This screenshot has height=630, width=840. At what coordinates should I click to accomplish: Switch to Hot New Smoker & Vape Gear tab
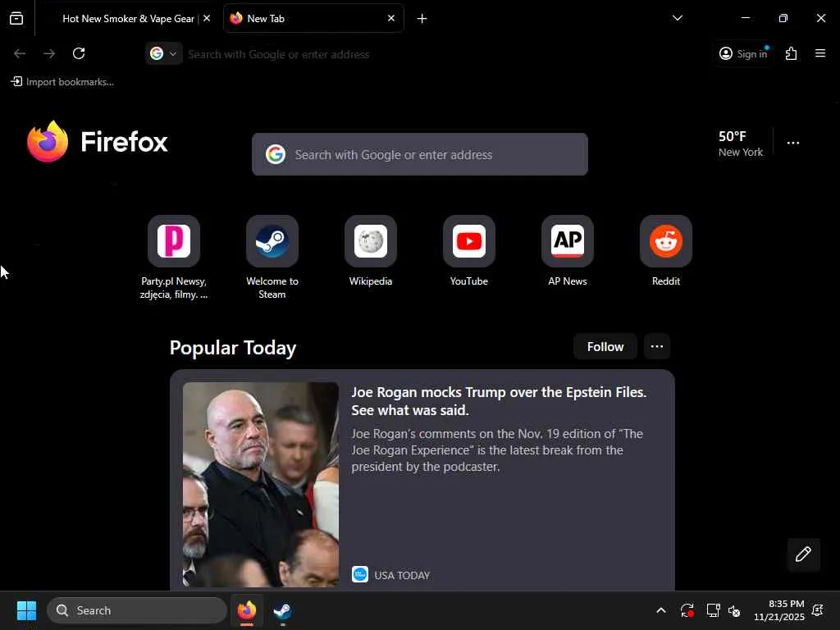pos(127,18)
